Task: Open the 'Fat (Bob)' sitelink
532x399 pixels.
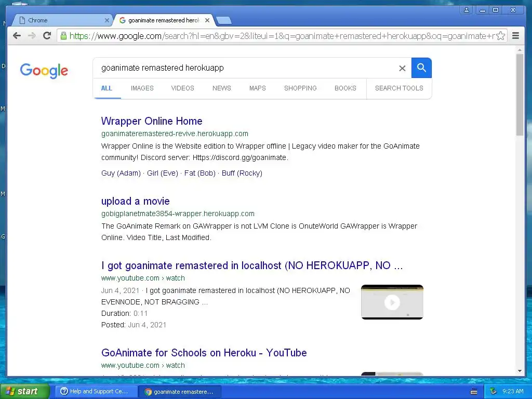Action: pos(200,173)
